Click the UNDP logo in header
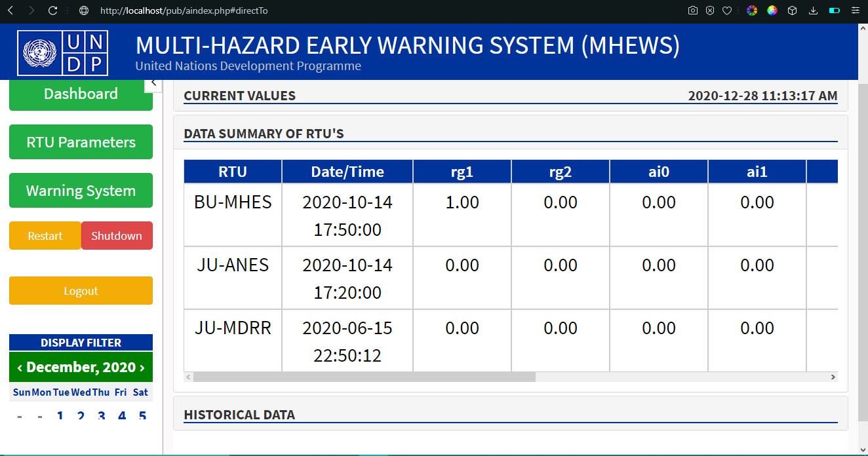The width and height of the screenshot is (868, 456). coord(63,52)
